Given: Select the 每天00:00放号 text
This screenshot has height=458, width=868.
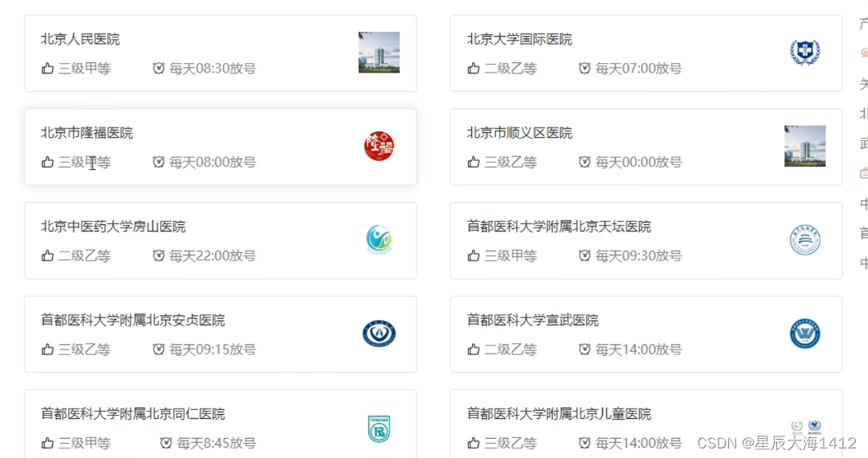Looking at the screenshot, I should (639, 162).
